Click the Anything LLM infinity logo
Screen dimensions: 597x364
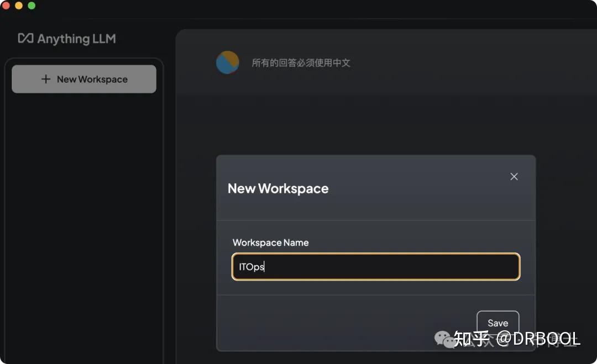coord(25,39)
